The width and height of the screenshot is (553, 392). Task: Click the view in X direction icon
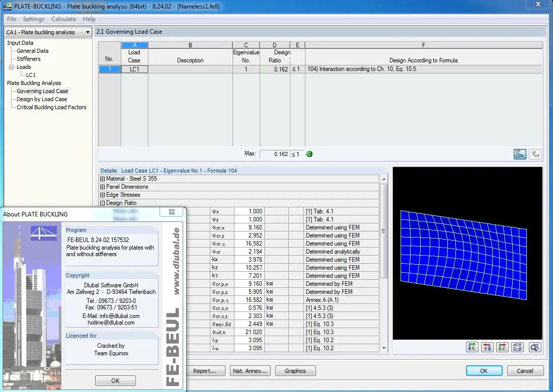[x=472, y=347]
